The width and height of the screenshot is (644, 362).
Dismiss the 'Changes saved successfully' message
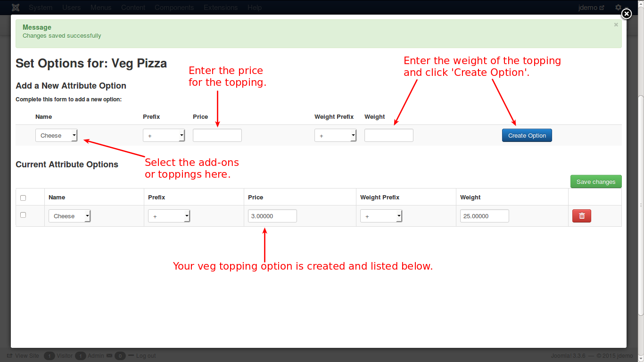tap(616, 25)
